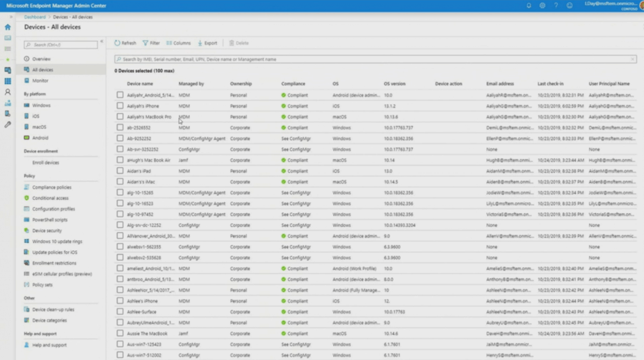644x360 pixels.
Task: Open the Columns chooser
Action: coord(179,43)
